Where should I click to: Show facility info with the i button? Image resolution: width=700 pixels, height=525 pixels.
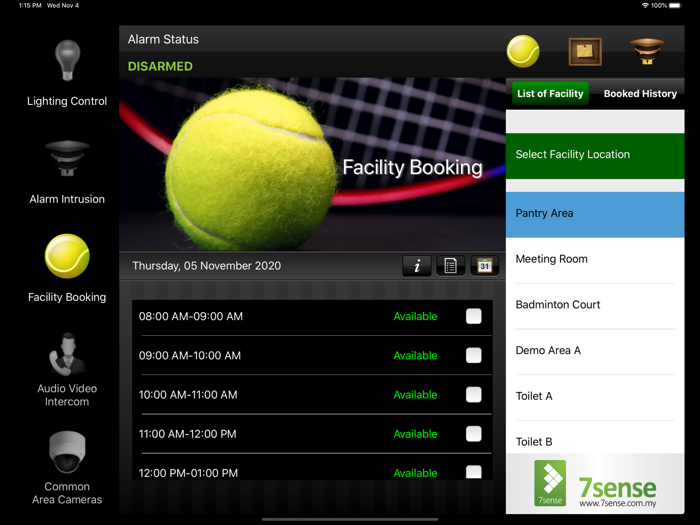point(417,266)
